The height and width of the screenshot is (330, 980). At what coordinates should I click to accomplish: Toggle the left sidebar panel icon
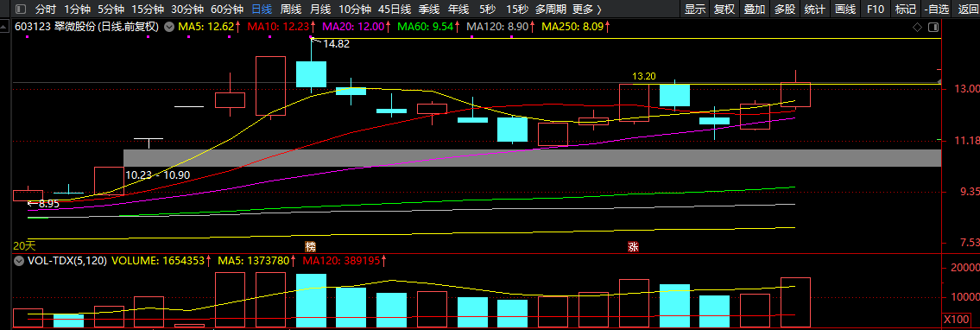pyautogui.click(x=21, y=10)
